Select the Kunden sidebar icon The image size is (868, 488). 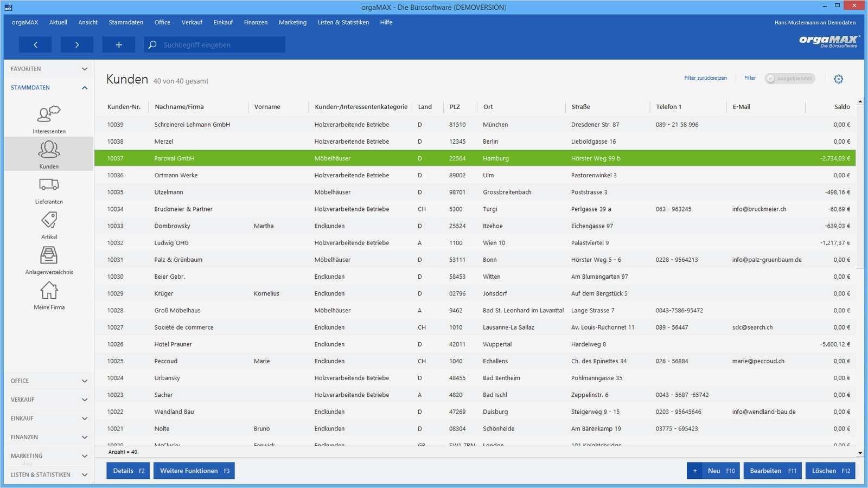click(x=49, y=150)
